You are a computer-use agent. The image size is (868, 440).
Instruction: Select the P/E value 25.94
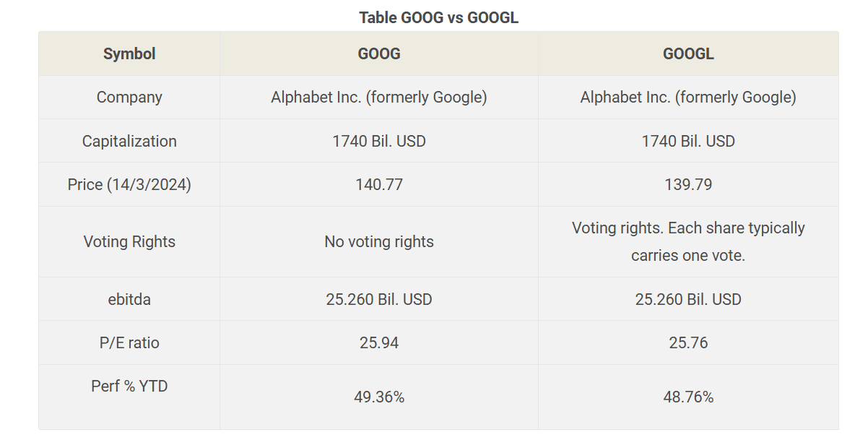[x=379, y=342]
